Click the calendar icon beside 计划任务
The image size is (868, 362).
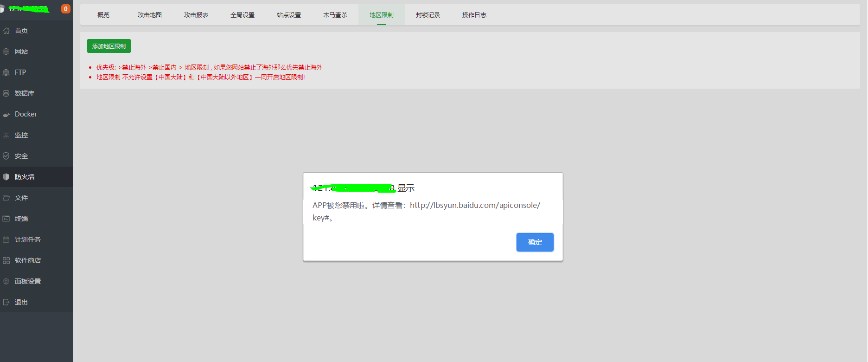6,239
